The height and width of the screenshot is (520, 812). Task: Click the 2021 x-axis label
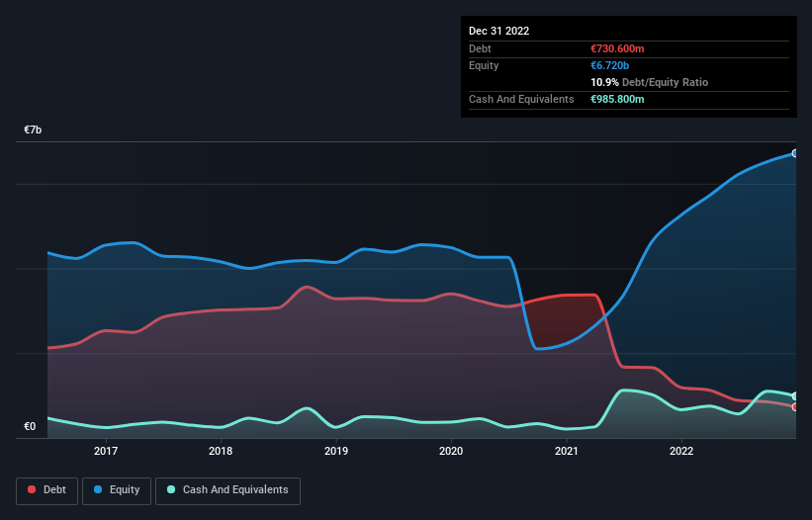(x=567, y=451)
